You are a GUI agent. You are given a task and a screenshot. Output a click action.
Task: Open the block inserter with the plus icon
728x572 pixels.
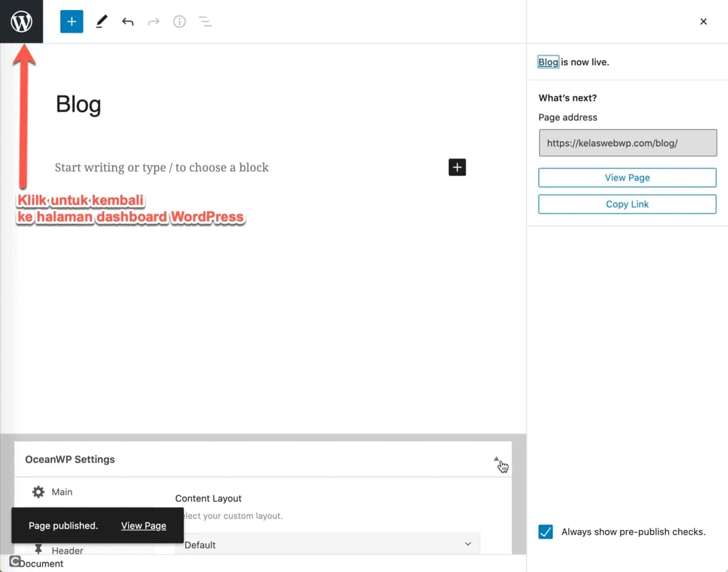click(x=71, y=21)
